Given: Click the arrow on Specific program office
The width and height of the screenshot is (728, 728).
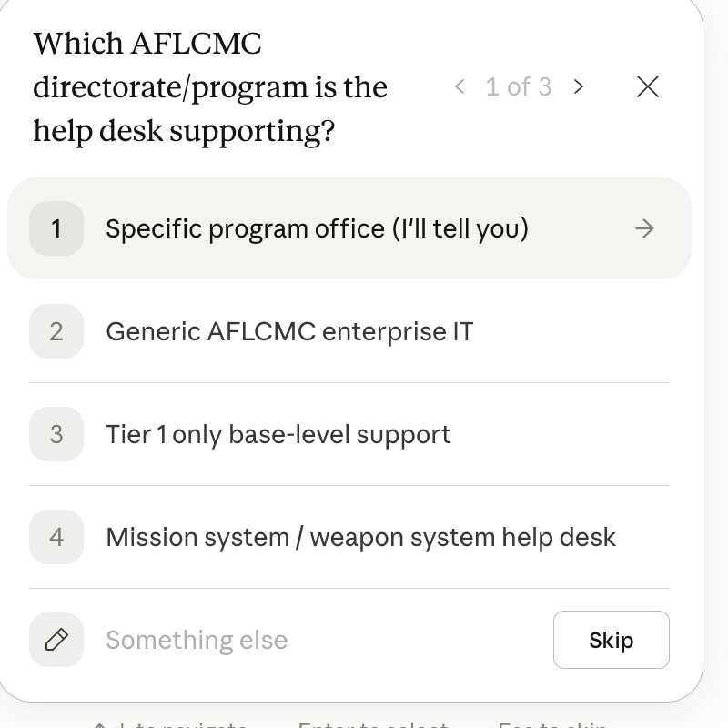Looking at the screenshot, I should [644, 228].
